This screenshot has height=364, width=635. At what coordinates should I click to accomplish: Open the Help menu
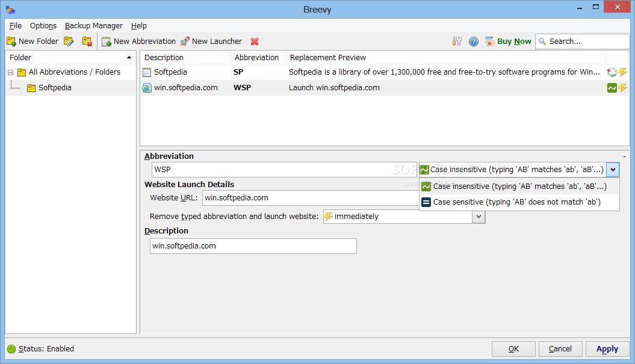point(139,25)
